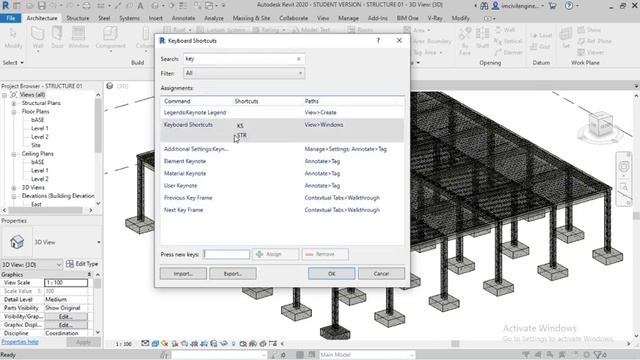The image size is (640, 360).
Task: Click the OK button in Keyboard Shortcuts dialog
Action: click(331, 273)
